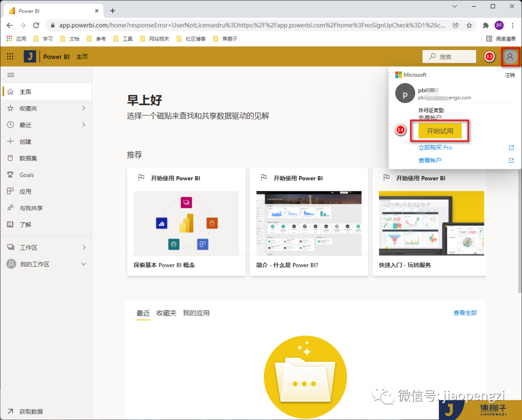Open the 快速入门 - 玩转服务 card

(x=429, y=221)
